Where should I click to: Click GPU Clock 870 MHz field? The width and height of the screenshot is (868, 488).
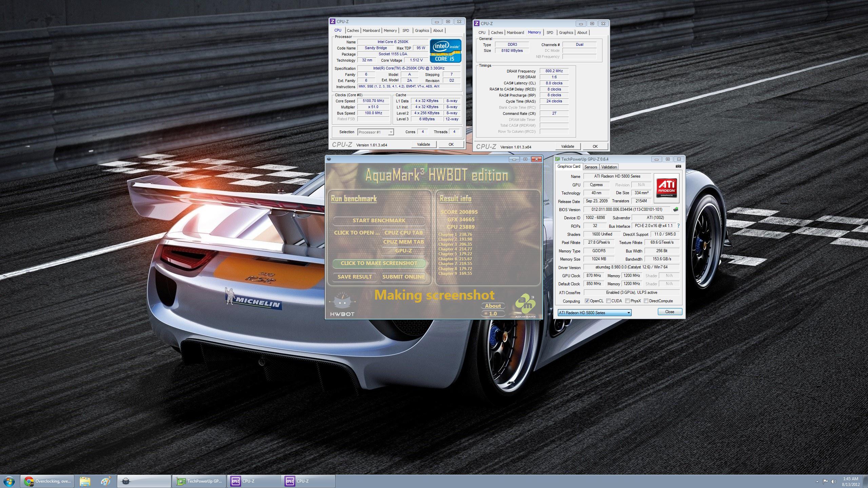coord(594,276)
